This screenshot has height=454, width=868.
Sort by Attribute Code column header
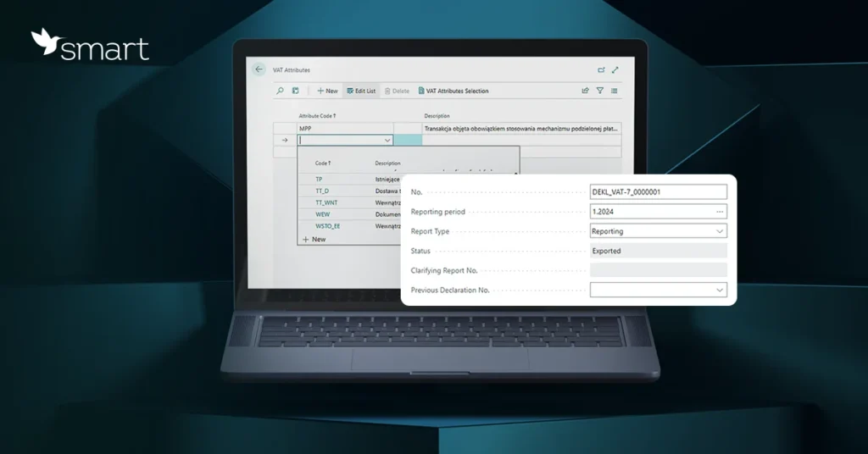point(317,115)
